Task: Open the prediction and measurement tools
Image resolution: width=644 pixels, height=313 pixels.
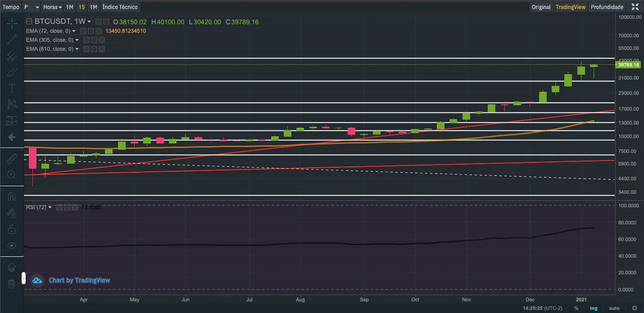Action: tap(12, 121)
